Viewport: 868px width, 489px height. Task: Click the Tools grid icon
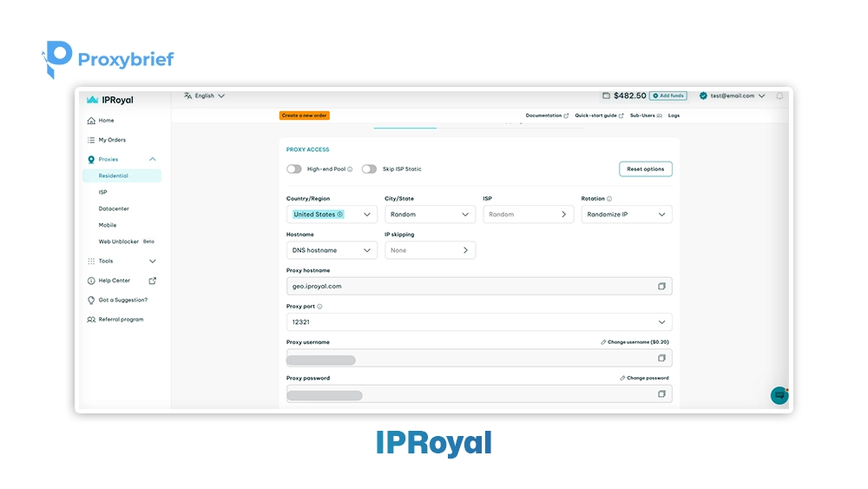(x=91, y=261)
